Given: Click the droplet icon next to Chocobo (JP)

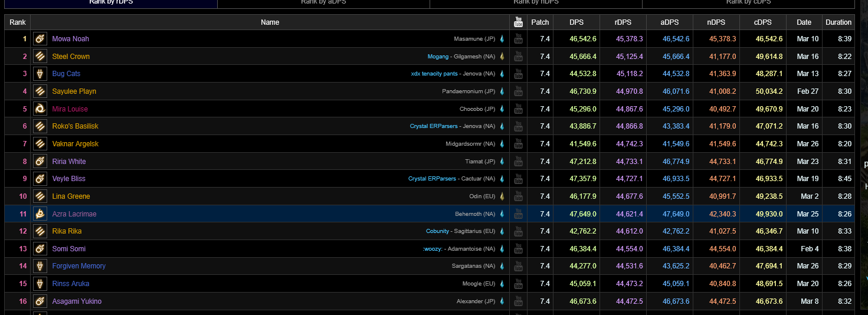Looking at the screenshot, I should tap(502, 109).
